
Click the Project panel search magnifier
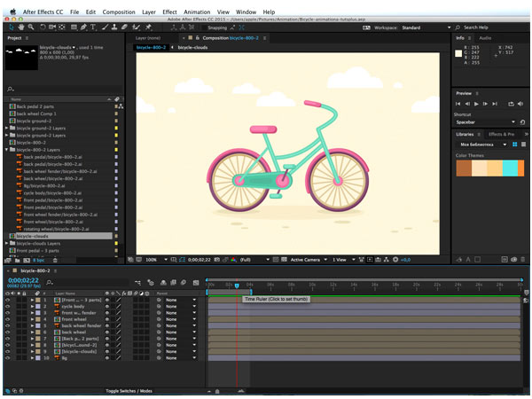10,89
